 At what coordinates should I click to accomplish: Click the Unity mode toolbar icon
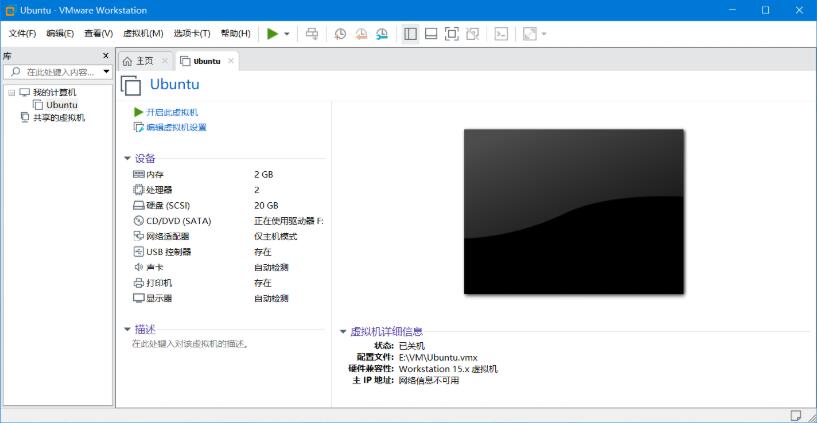473,34
